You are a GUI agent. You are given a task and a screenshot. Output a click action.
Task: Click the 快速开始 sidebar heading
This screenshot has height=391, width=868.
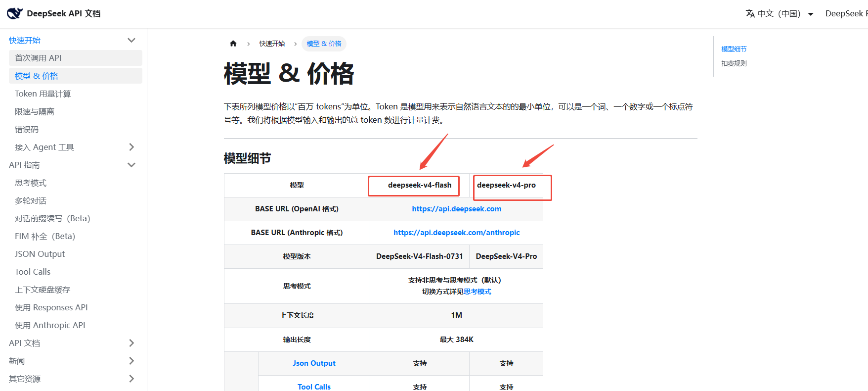click(25, 40)
